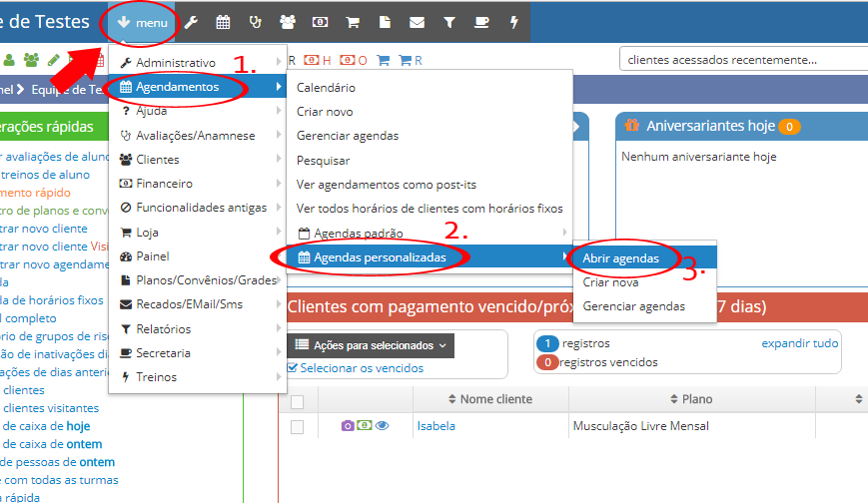Image resolution: width=868 pixels, height=503 pixels.
Task: Click the lightning bolt icon in the top toolbar
Action: 514,22
